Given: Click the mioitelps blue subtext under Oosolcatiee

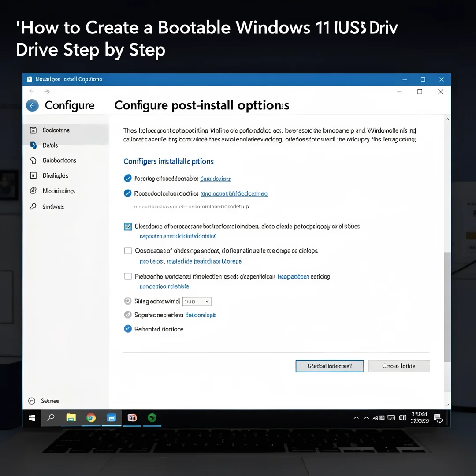Looking at the screenshot, I should [x=191, y=261].
